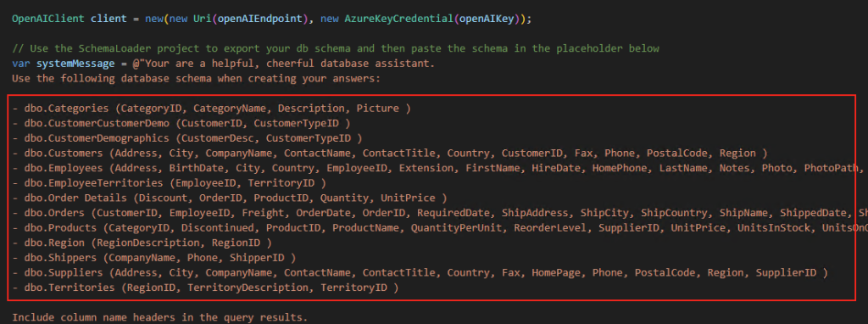The width and height of the screenshot is (868, 324).
Task: Click the dbo.Customers schema line
Action: tap(390, 153)
